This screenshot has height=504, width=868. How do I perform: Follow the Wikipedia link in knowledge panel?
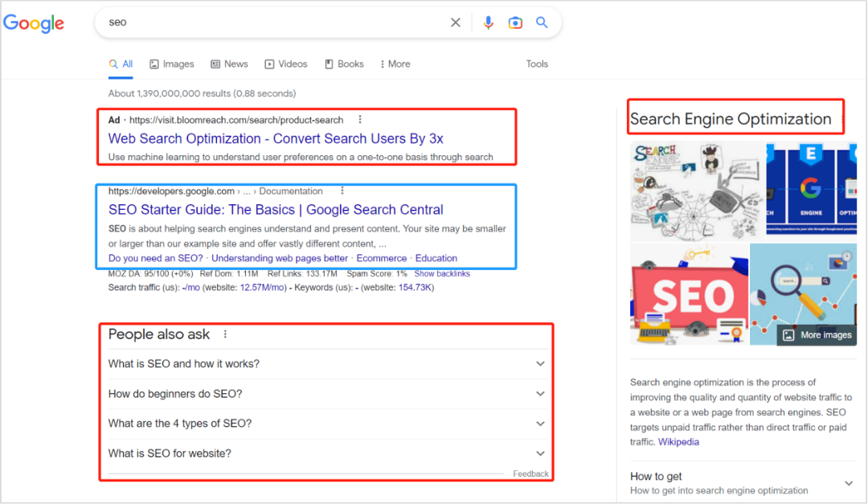[x=678, y=442]
